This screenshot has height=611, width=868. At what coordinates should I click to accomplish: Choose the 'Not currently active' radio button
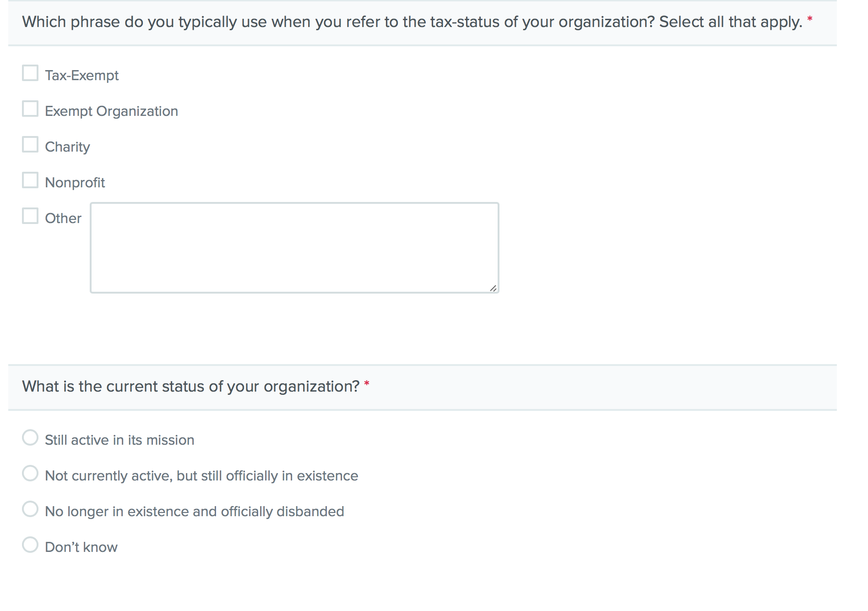(x=30, y=474)
